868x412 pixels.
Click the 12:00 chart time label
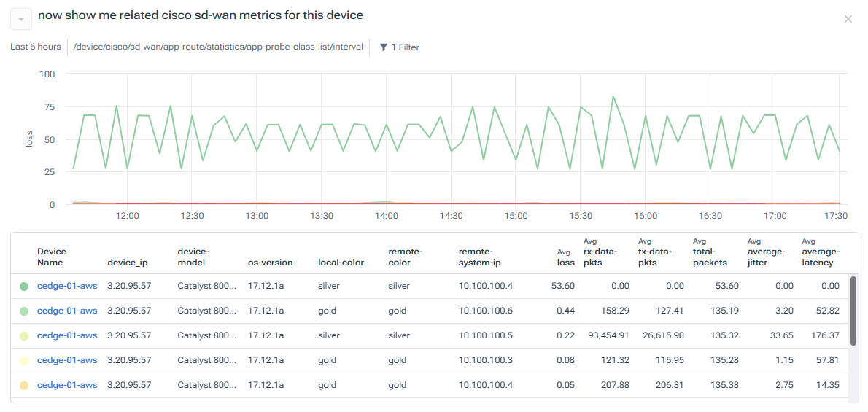coord(128,216)
